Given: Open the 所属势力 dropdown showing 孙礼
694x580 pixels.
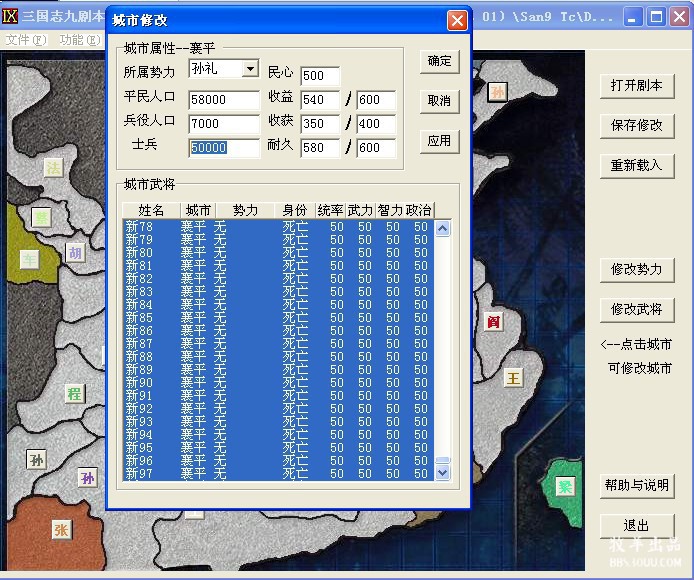Looking at the screenshot, I should coord(251,69).
